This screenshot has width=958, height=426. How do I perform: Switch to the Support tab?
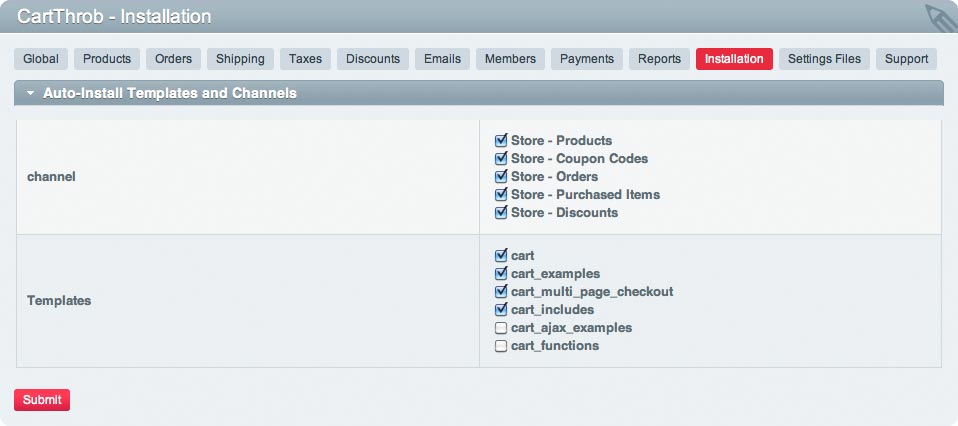(x=906, y=59)
